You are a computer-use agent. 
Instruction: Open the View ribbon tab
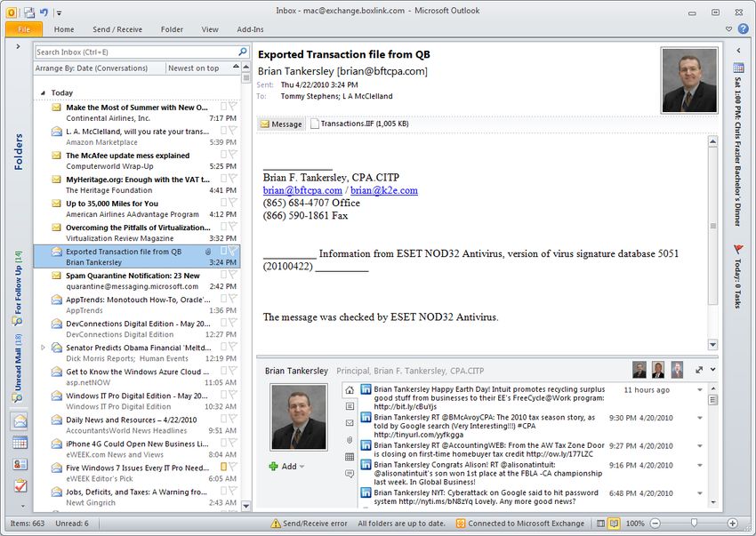coord(210,29)
